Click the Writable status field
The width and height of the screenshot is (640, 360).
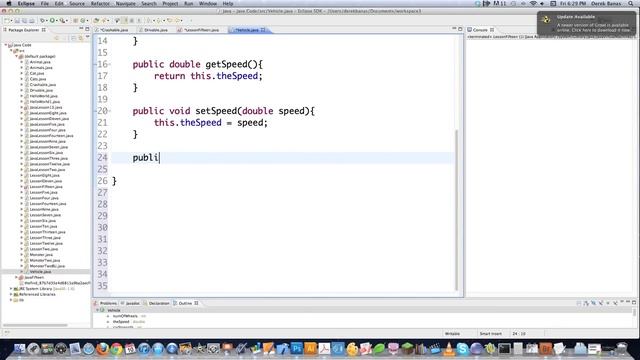coord(452,333)
